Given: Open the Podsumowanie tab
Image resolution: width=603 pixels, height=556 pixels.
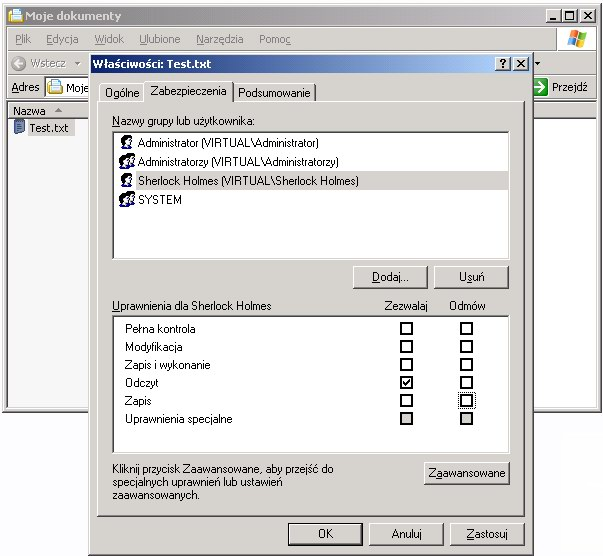Looking at the screenshot, I should 275,93.
